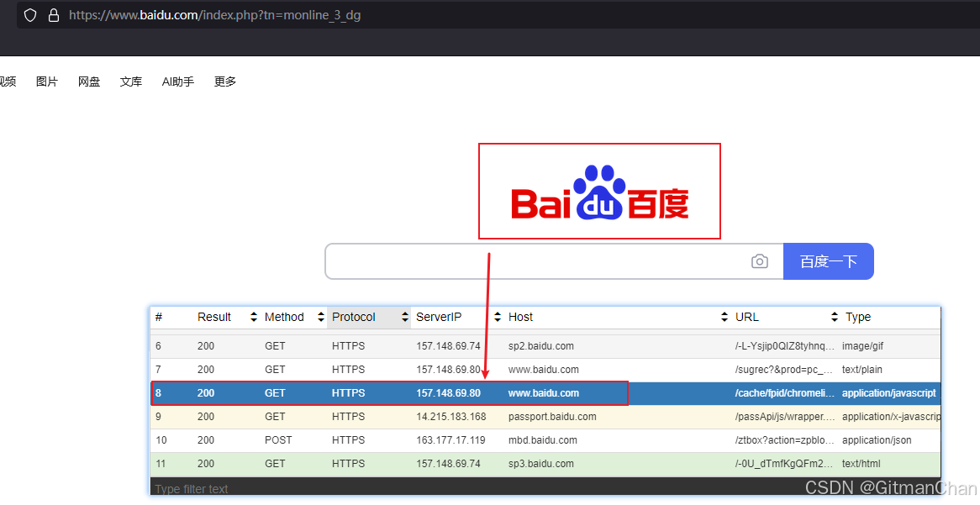
Task: Click the shield tracking protection icon
Action: (30, 15)
